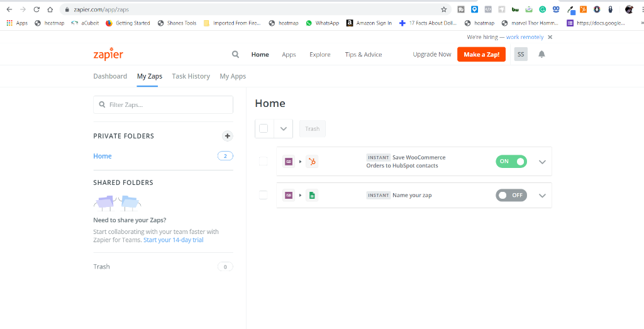Open the Apps bookmarks shortcut

coord(17,23)
